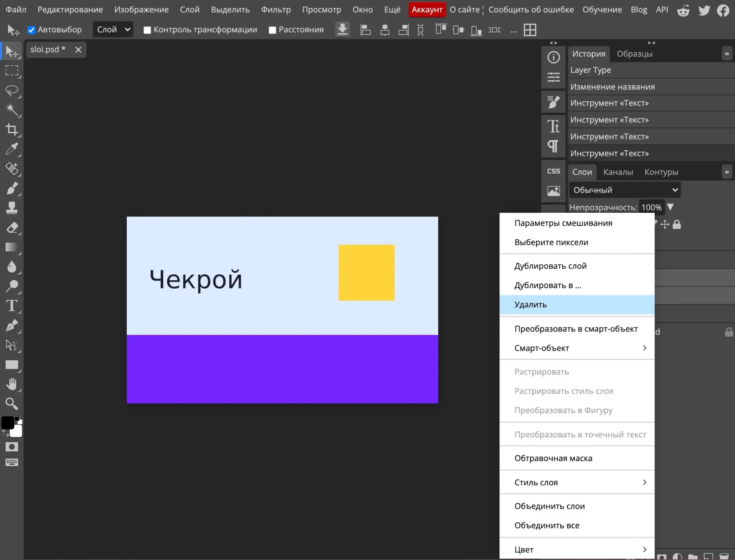Image resolution: width=735 pixels, height=560 pixels.
Task: Open Сообщить об ошибке link
Action: click(531, 10)
